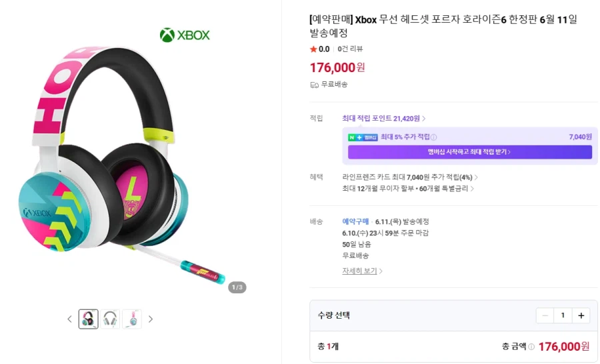Show the previous thumbnail with left arrow
This screenshot has height=364, width=600.
pyautogui.click(x=69, y=319)
